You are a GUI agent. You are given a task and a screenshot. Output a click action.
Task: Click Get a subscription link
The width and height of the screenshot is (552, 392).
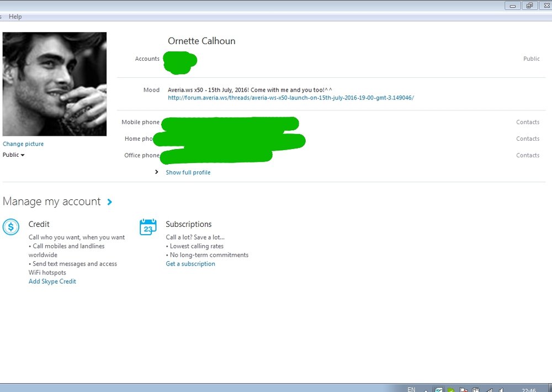[x=190, y=264]
